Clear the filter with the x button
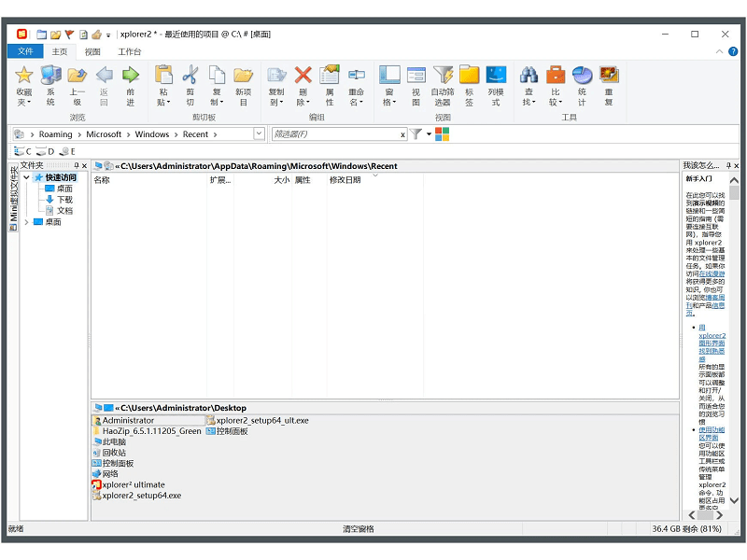747x560 pixels. click(x=402, y=134)
